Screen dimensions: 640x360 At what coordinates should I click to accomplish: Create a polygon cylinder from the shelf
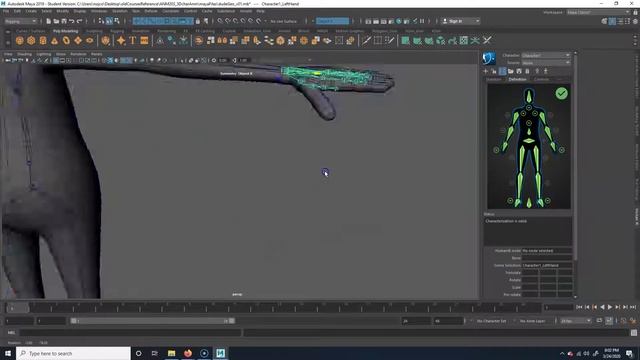point(43,40)
